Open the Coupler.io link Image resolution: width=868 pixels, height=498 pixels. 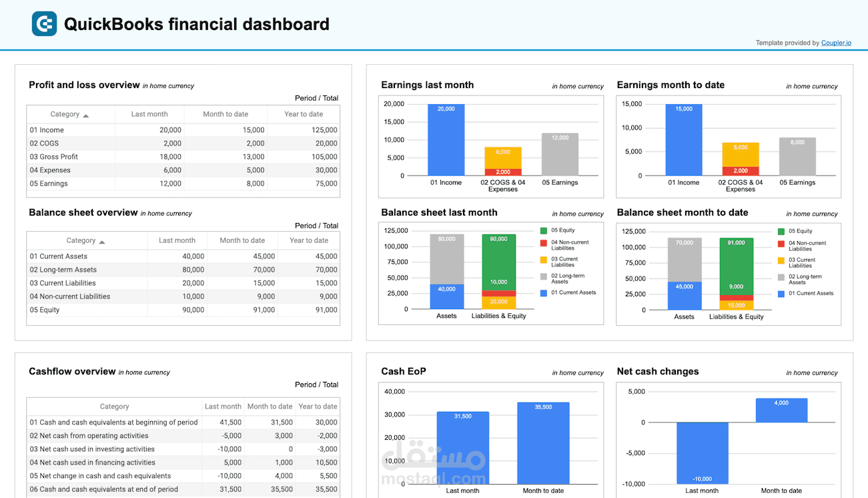point(836,43)
